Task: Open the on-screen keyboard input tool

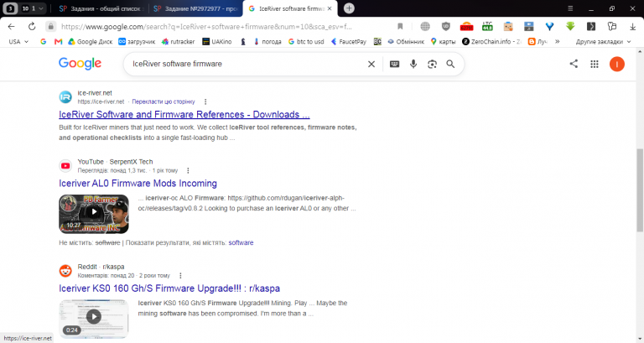Action: click(394, 64)
